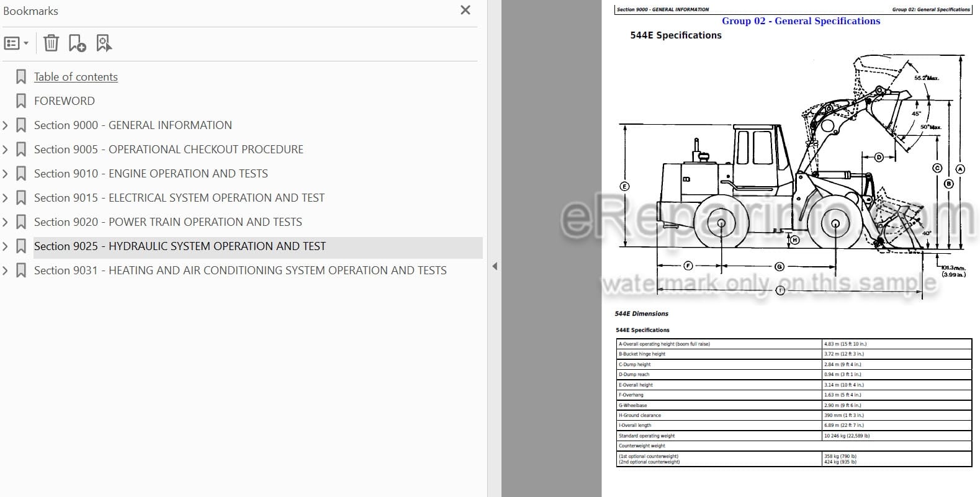
Task: Close the Bookmarks panel
Action: (x=465, y=10)
